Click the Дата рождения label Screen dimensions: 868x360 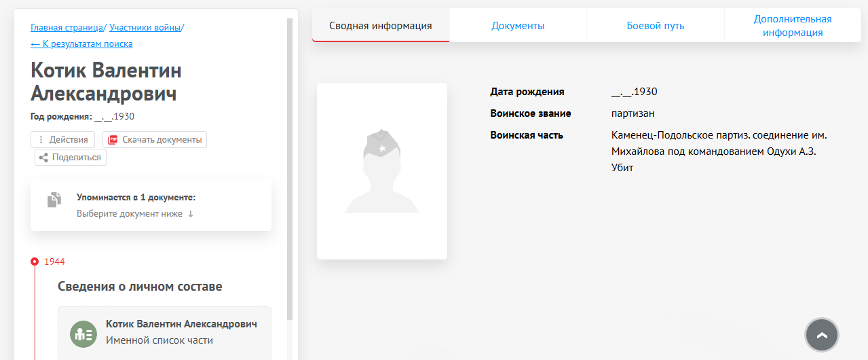point(527,92)
